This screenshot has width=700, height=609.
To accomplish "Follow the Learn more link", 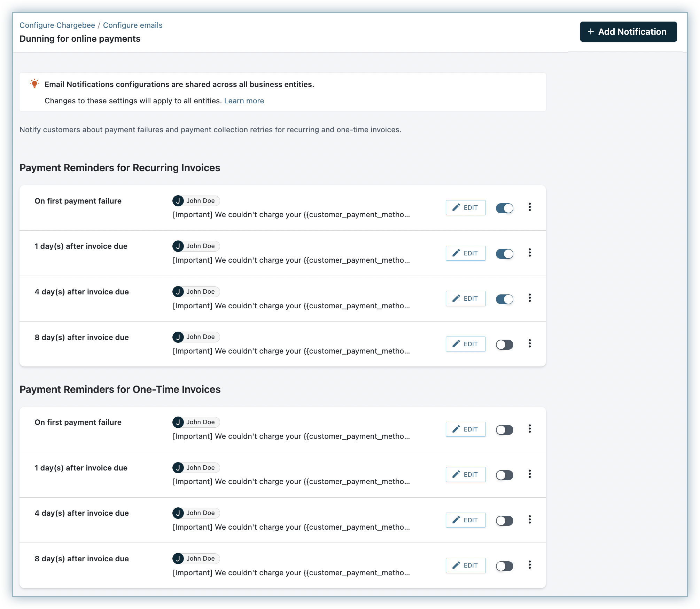I will [x=244, y=101].
